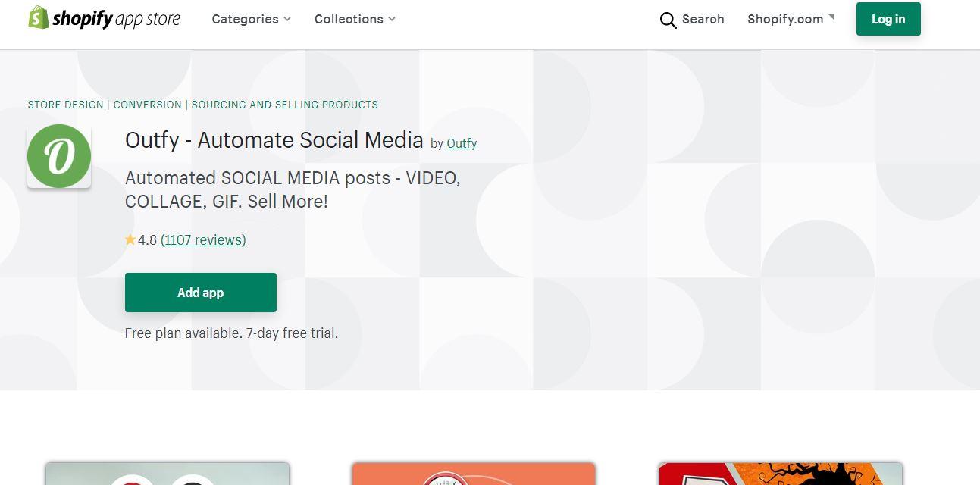The height and width of the screenshot is (485, 980).
Task: Go to the Store Design category
Action: click(65, 105)
